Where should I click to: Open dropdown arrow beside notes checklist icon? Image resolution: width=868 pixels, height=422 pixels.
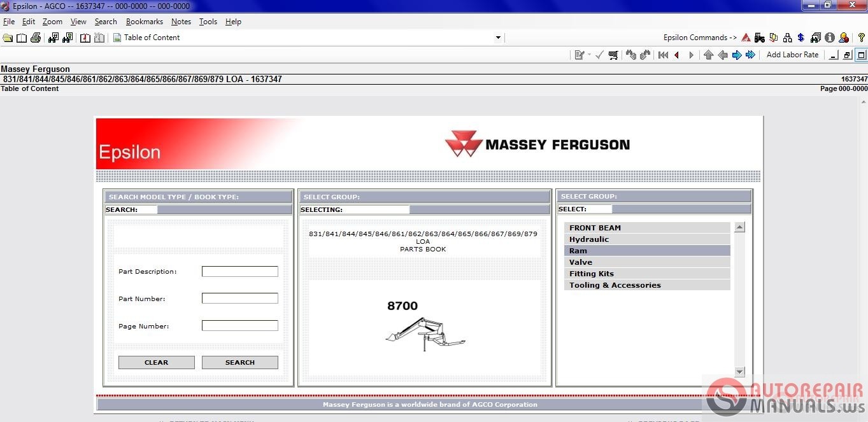(x=589, y=55)
